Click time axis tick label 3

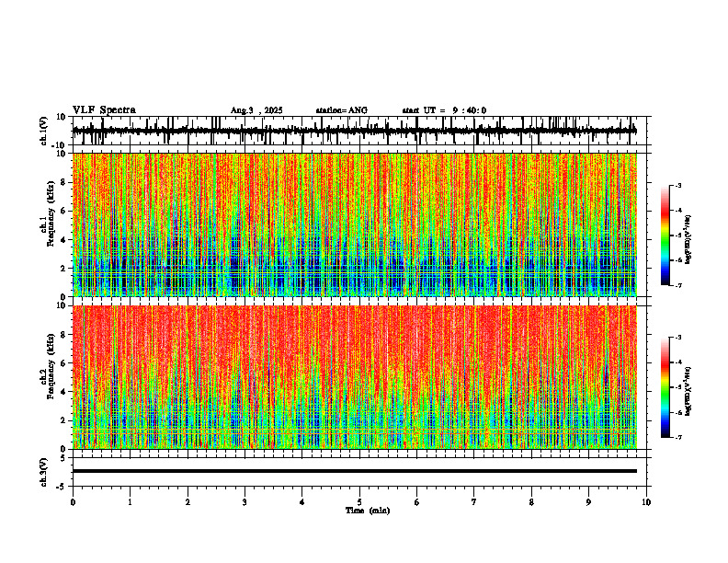tap(245, 502)
